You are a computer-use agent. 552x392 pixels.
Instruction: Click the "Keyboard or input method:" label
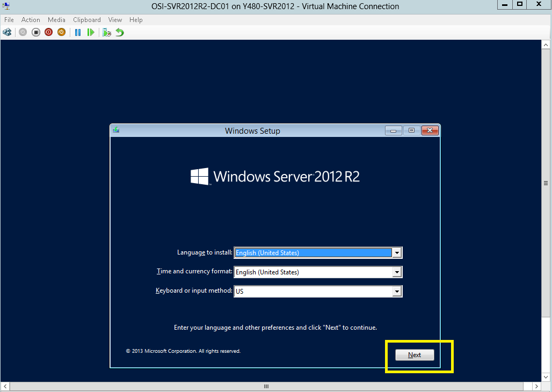click(x=194, y=291)
